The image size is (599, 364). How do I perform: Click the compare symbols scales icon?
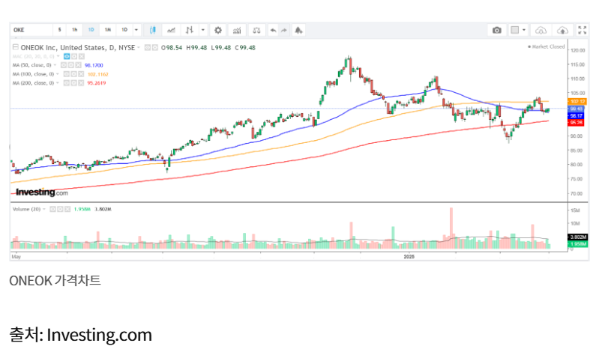[256, 30]
